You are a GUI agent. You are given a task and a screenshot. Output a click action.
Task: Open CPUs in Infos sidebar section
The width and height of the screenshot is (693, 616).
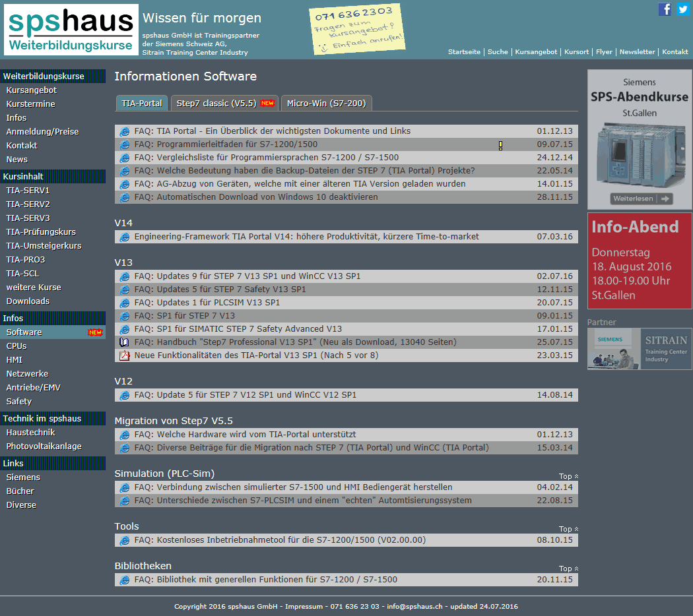tap(16, 346)
